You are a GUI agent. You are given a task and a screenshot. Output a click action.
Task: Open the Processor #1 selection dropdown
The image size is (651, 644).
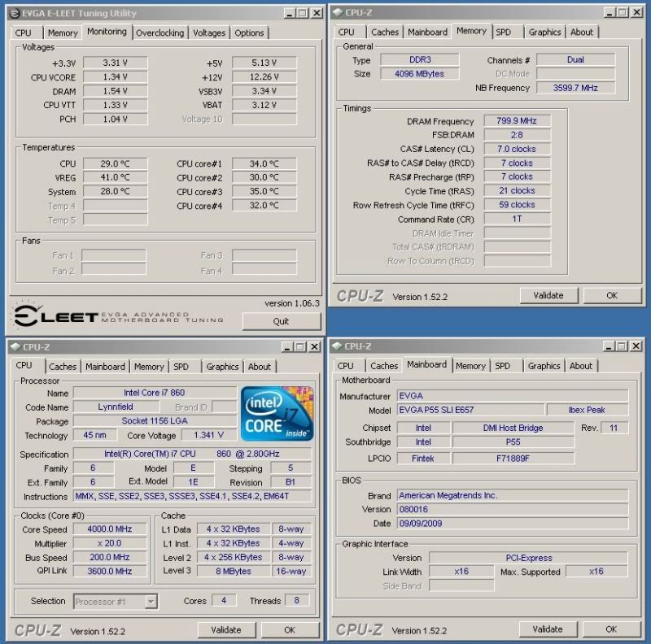click(151, 601)
